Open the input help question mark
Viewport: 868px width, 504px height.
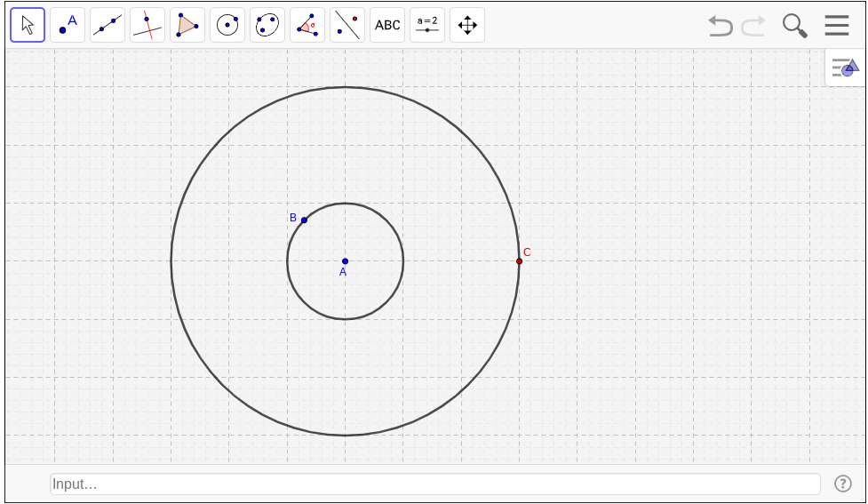tap(843, 484)
